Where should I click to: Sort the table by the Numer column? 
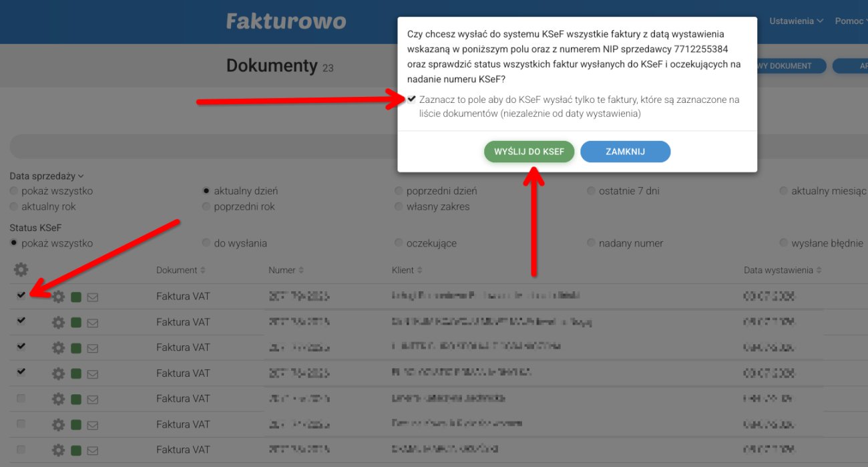click(286, 271)
